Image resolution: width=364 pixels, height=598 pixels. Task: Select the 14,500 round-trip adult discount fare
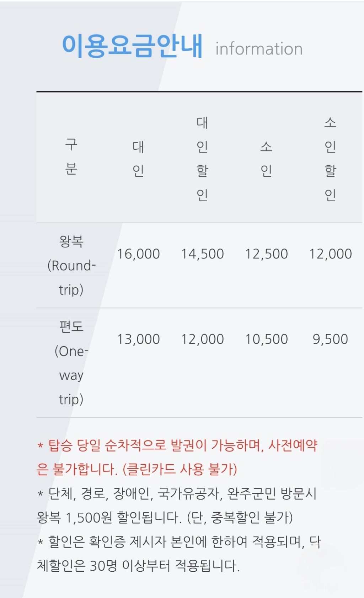tap(202, 254)
